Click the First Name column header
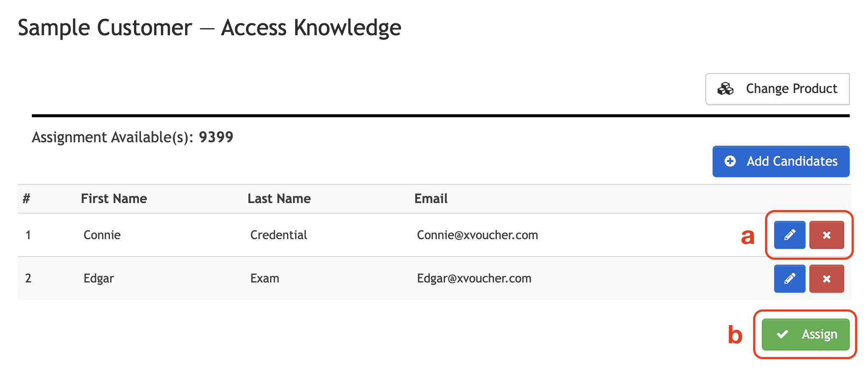The height and width of the screenshot is (384, 868). click(114, 198)
